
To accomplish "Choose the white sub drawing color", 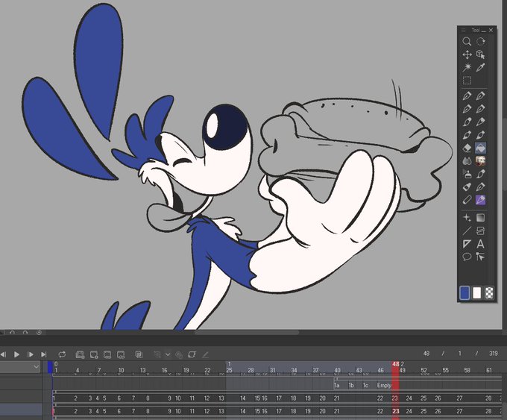I will [477, 293].
